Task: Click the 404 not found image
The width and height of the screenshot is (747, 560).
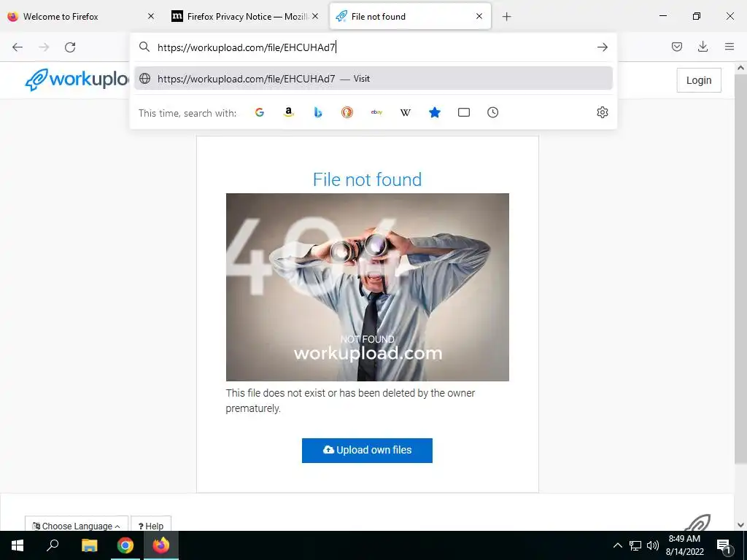Action: 368,287
